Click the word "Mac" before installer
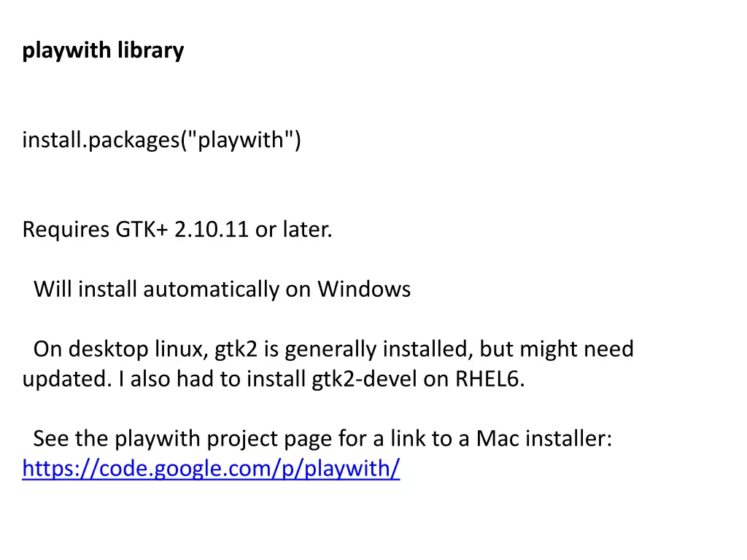747x560 pixels. (x=498, y=438)
